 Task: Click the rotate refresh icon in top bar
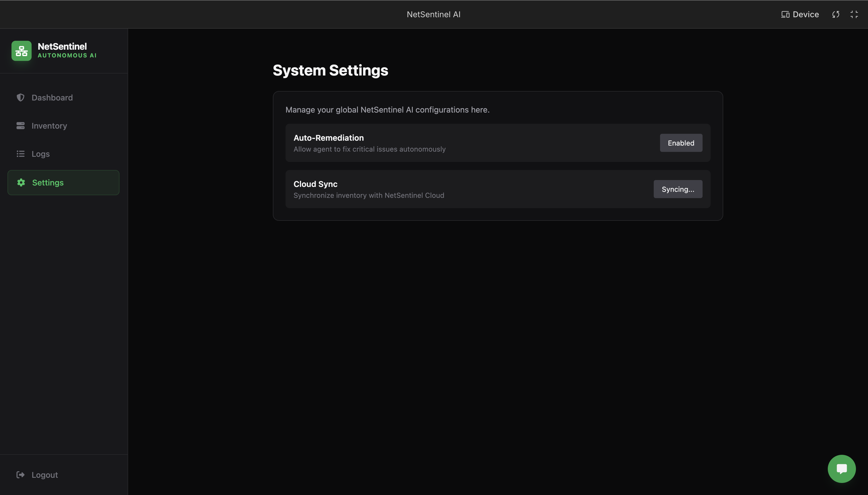(836, 14)
